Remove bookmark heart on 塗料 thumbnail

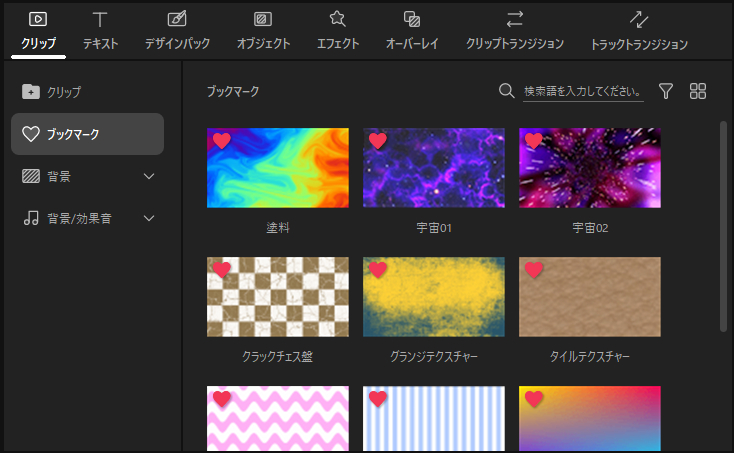(x=222, y=141)
